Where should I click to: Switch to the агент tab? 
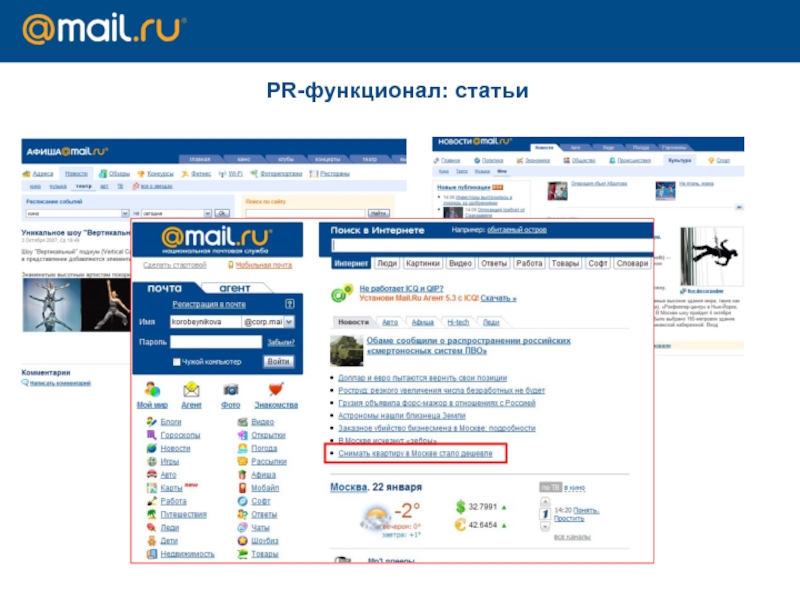235,288
